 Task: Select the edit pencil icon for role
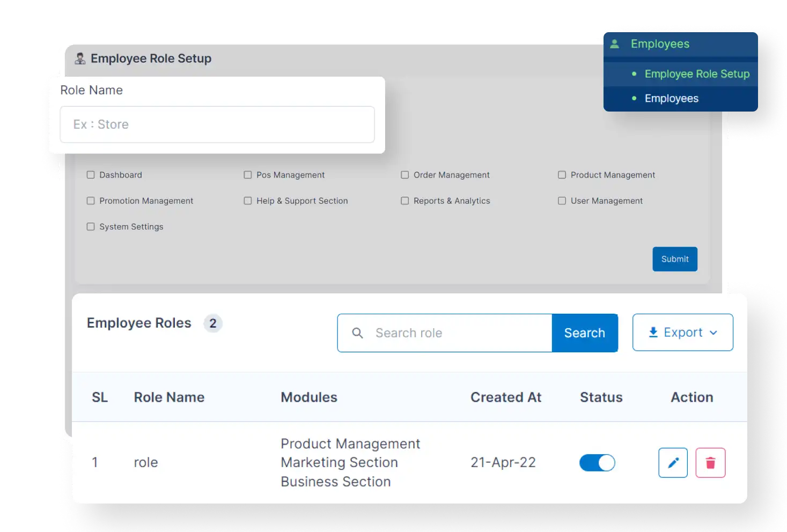coord(673,462)
